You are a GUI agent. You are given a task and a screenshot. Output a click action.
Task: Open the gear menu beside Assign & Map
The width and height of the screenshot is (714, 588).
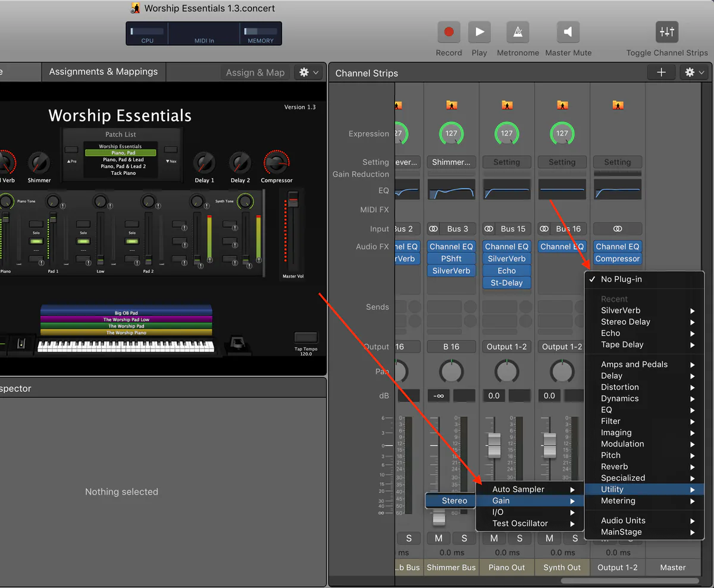[x=309, y=73]
